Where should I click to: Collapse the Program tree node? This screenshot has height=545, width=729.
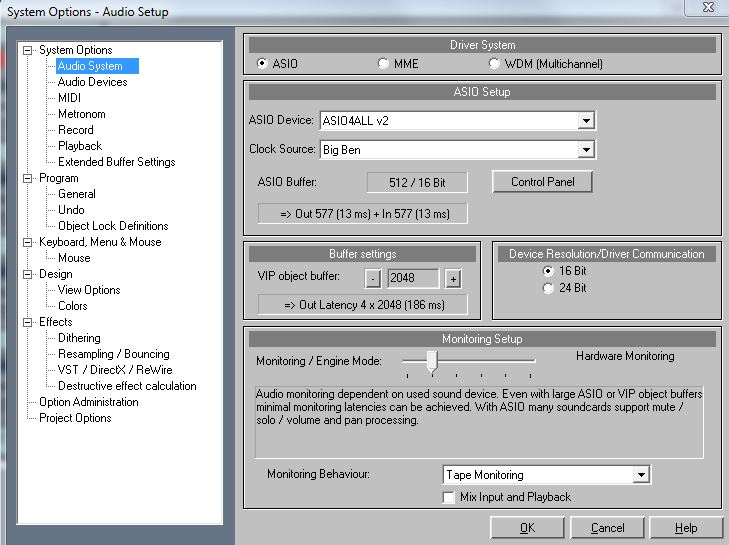point(28,179)
